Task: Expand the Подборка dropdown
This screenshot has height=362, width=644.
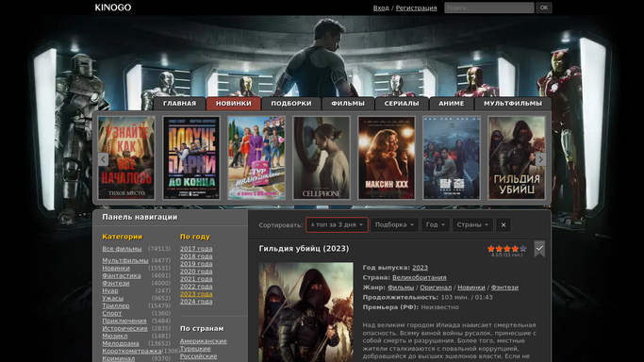Action: point(394,225)
